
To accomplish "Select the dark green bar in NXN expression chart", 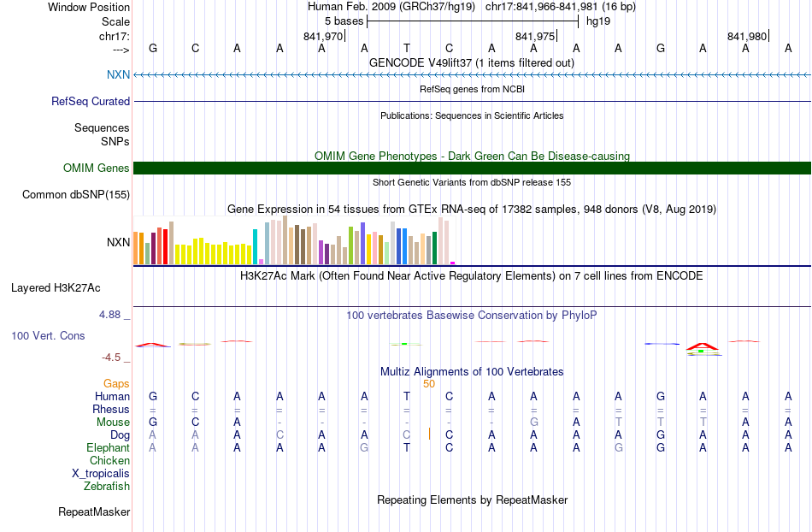I will (x=434, y=248).
